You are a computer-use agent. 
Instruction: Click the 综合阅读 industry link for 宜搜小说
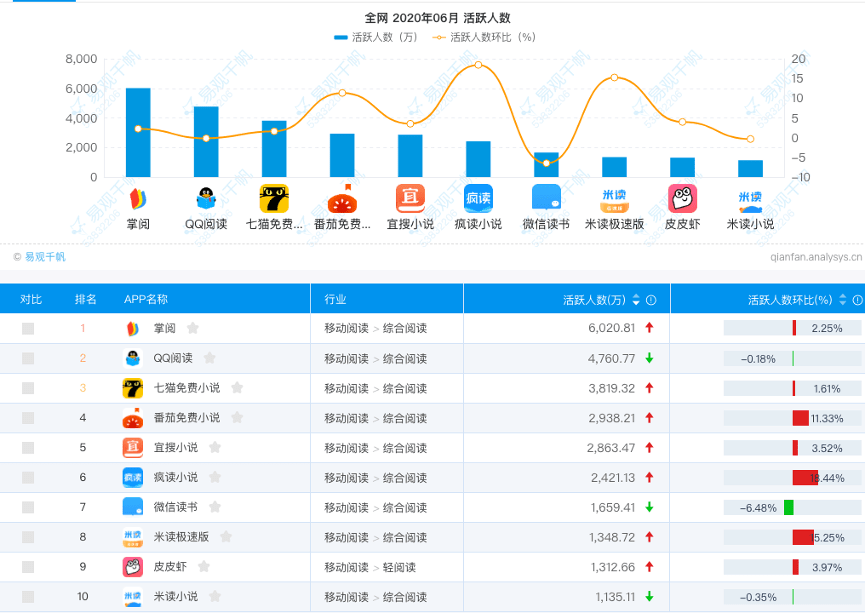pyautogui.click(x=405, y=448)
